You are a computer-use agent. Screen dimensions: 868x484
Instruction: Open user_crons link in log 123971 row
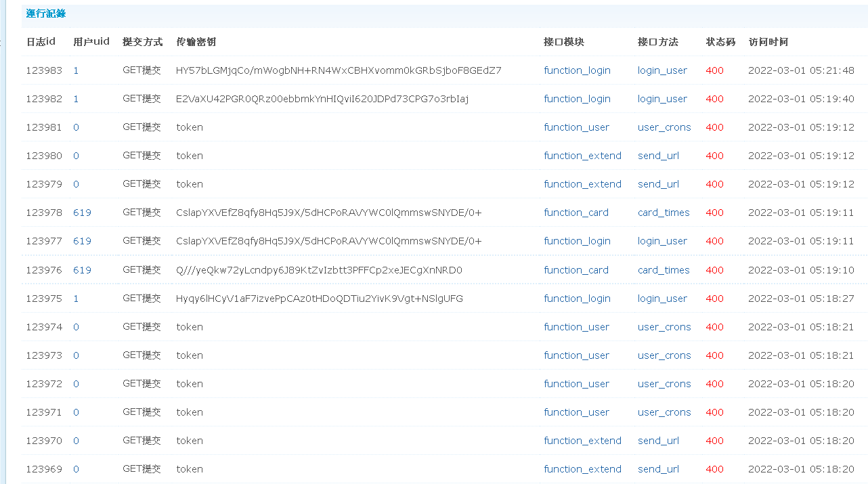click(x=664, y=412)
